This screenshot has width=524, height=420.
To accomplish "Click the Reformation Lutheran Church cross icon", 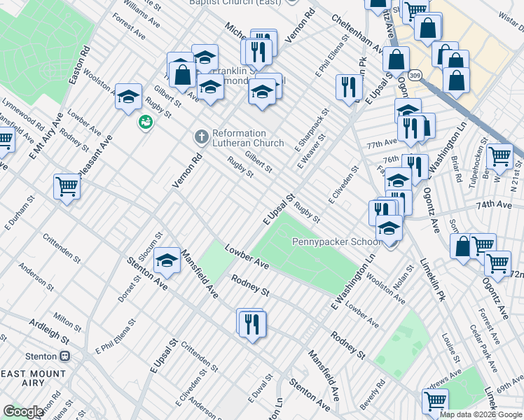I will (201, 137).
